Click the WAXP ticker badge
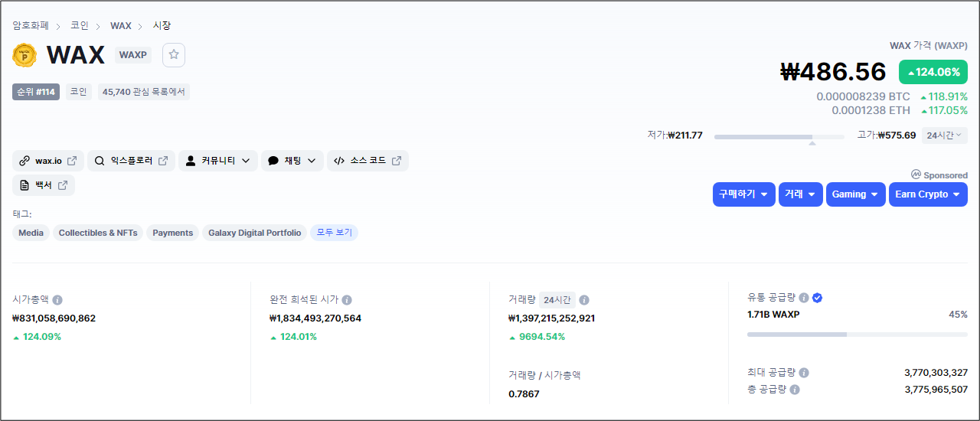The height and width of the screenshot is (421, 980). pos(133,55)
